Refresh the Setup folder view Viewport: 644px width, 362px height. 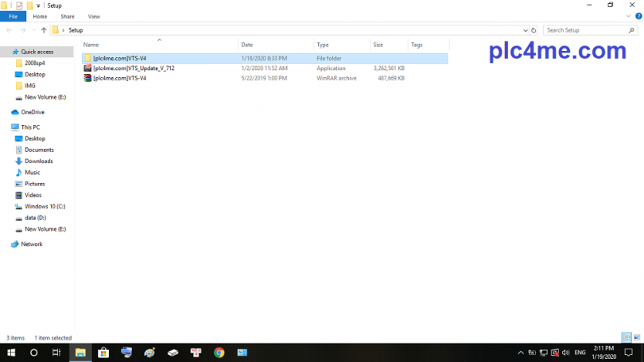[x=533, y=30]
